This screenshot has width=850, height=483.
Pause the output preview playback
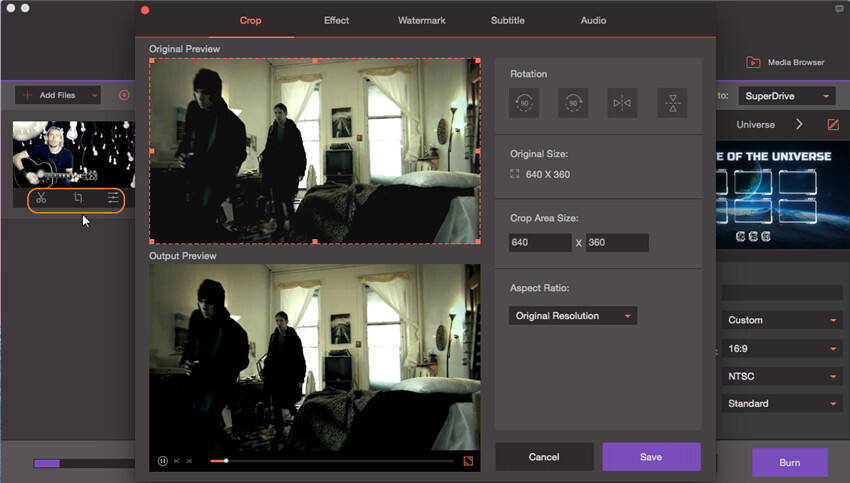(x=162, y=461)
